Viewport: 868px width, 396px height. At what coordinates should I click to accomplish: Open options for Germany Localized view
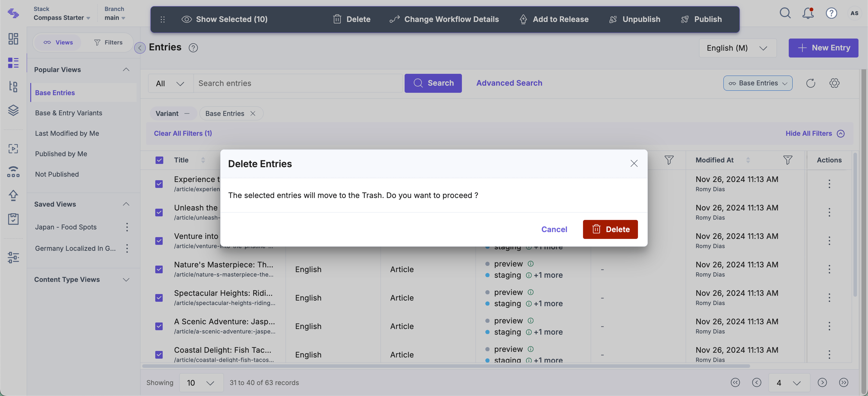(127, 248)
